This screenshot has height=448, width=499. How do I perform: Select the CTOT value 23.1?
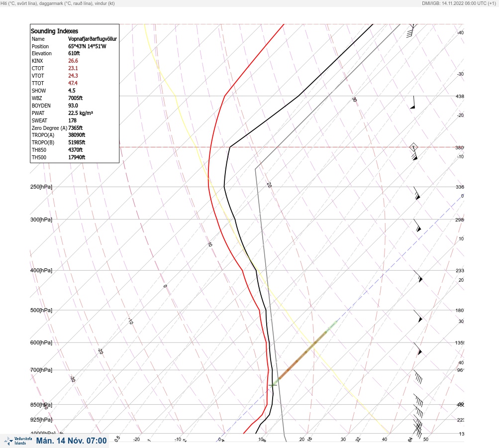pos(73,68)
